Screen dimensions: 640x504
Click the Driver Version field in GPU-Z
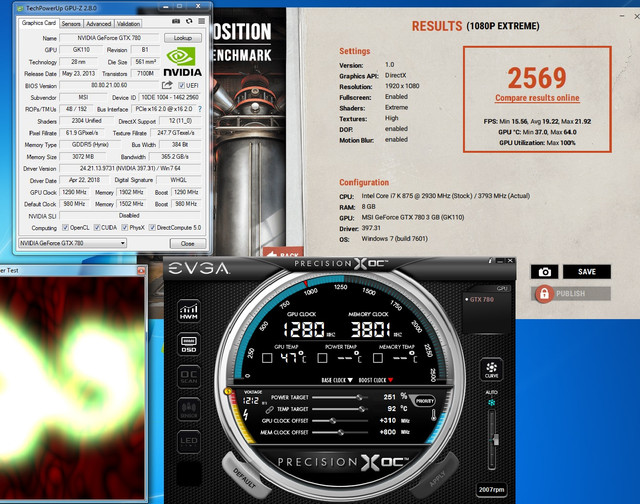pyautogui.click(x=130, y=168)
